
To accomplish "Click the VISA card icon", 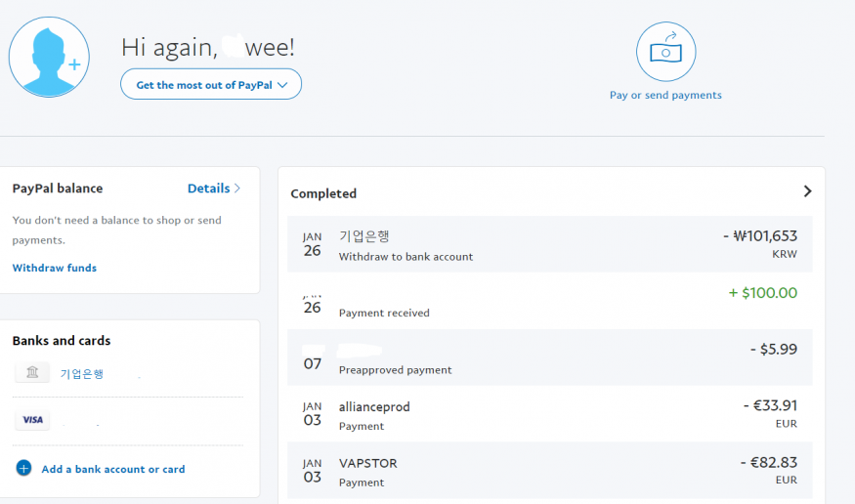I will pyautogui.click(x=32, y=420).
